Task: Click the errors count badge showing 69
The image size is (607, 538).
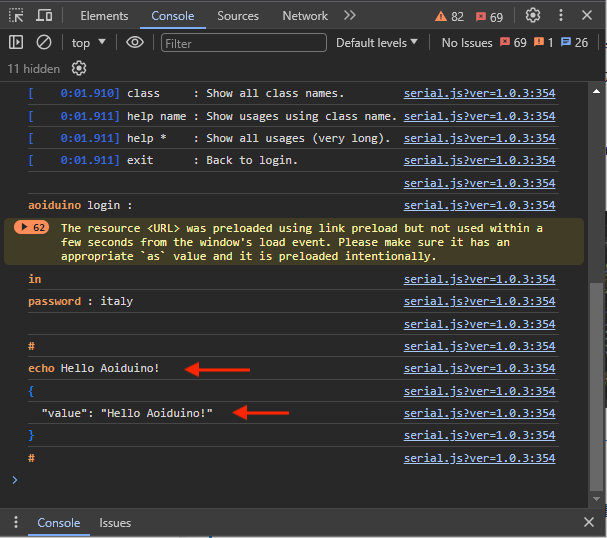Action: (490, 16)
